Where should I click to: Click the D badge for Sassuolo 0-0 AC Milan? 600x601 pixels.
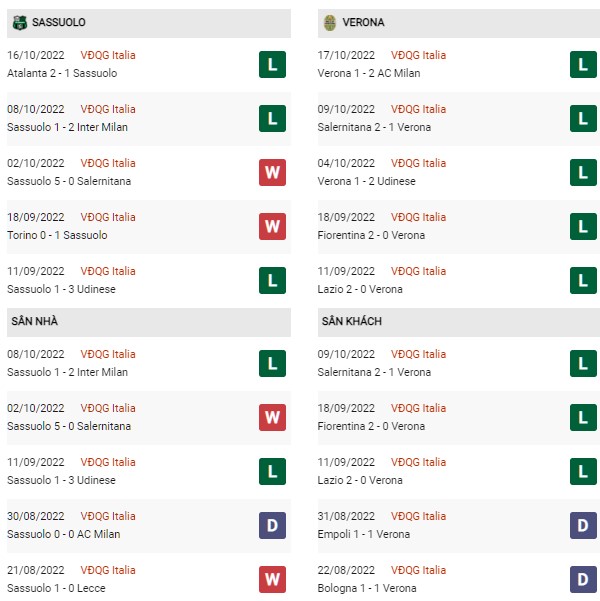(272, 525)
